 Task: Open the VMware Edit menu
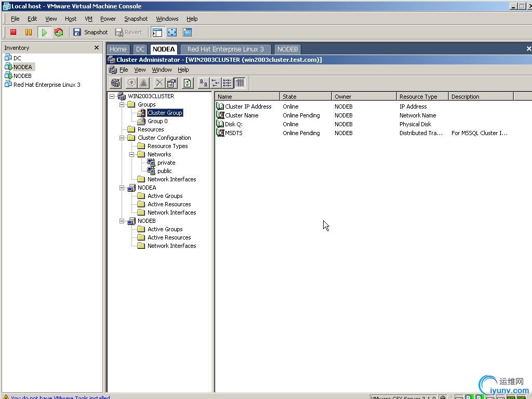point(32,19)
